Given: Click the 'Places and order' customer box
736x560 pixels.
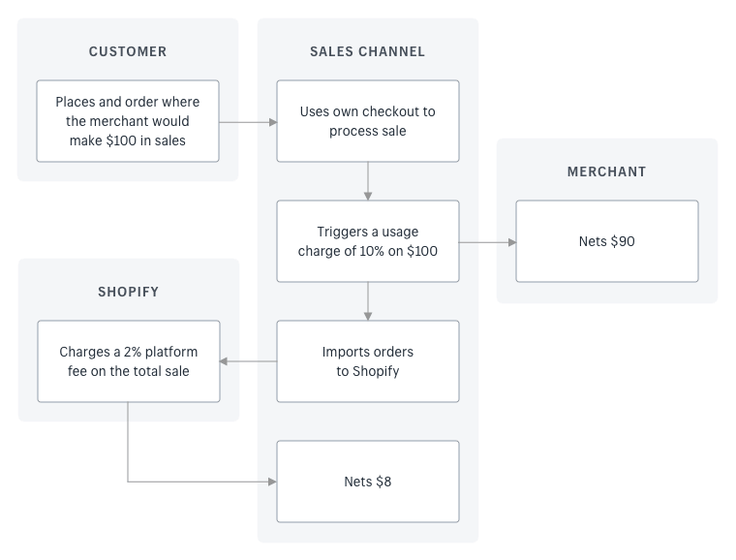Looking at the screenshot, I should pos(128,121).
